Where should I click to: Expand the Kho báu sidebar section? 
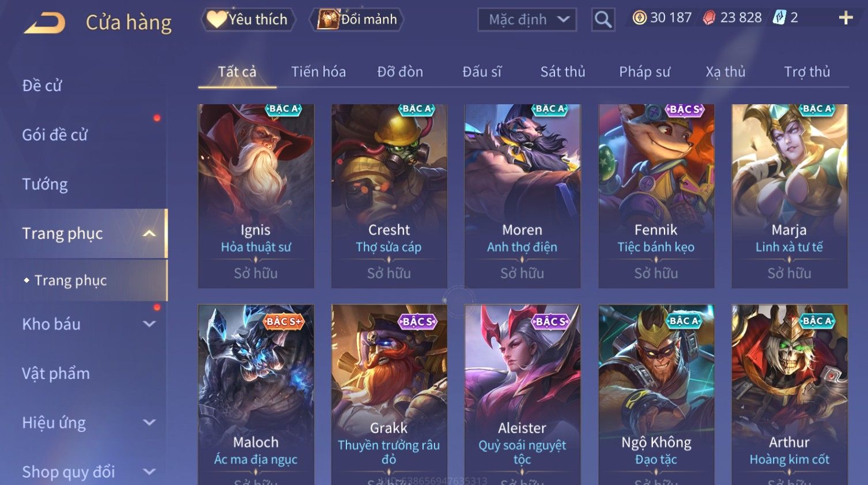click(x=149, y=324)
